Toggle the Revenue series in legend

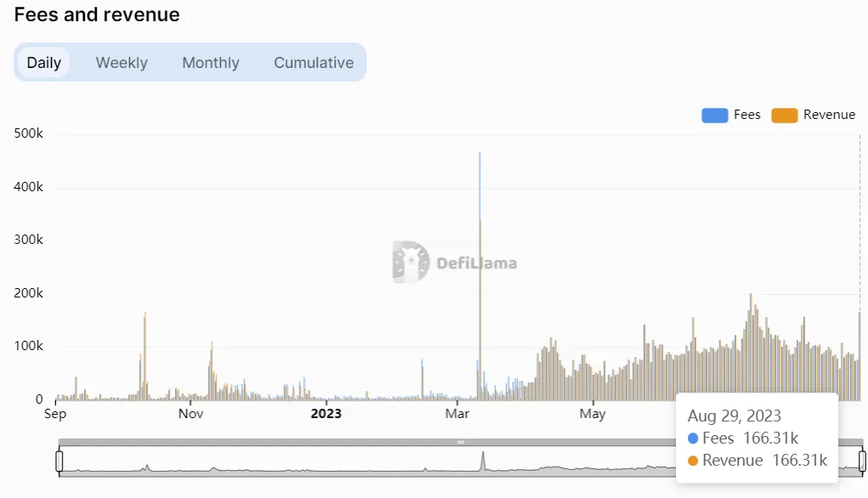pyautogui.click(x=813, y=115)
